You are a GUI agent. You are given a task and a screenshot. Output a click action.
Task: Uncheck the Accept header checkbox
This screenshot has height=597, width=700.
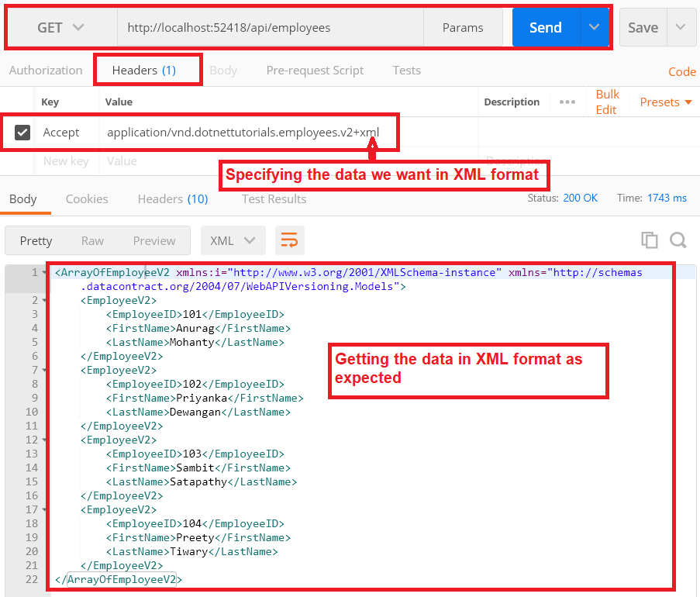(22, 133)
